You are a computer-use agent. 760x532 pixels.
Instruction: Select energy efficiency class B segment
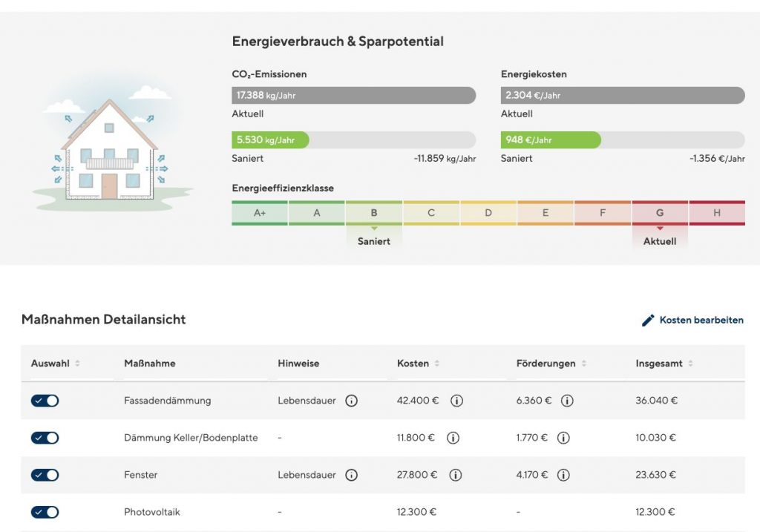373,212
